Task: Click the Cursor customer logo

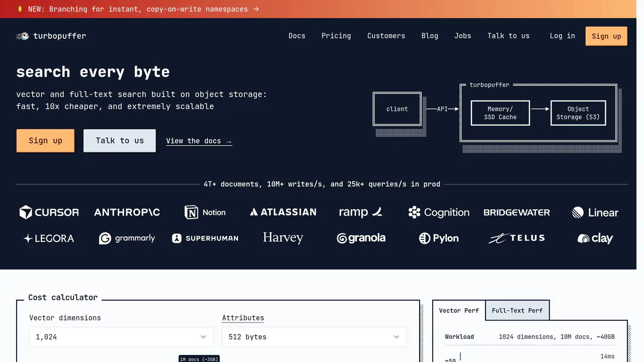Action: pos(49,212)
